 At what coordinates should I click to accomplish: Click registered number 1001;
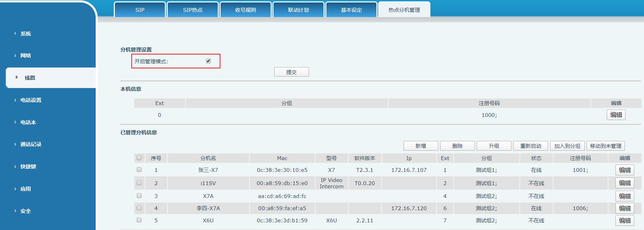tap(580, 170)
